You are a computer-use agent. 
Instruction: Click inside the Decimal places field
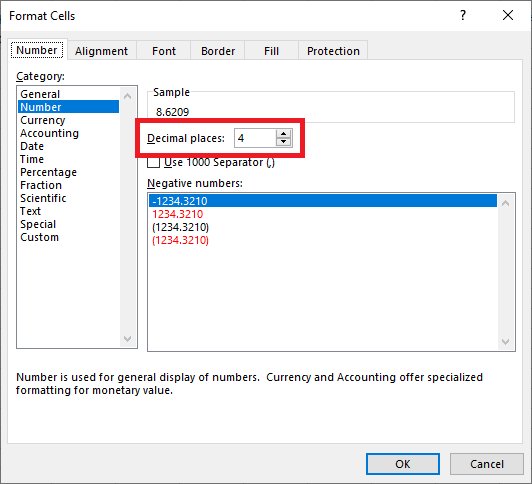click(x=255, y=138)
